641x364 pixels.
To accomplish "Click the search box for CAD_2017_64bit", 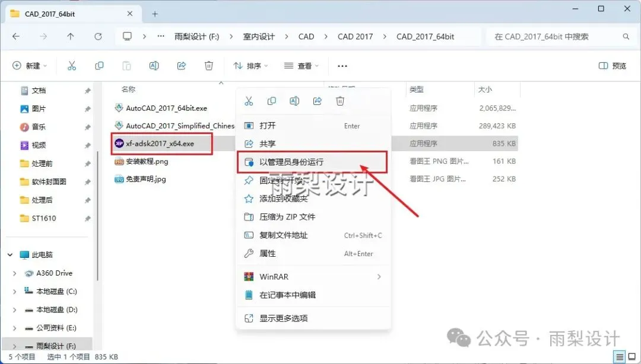I will click(x=560, y=36).
